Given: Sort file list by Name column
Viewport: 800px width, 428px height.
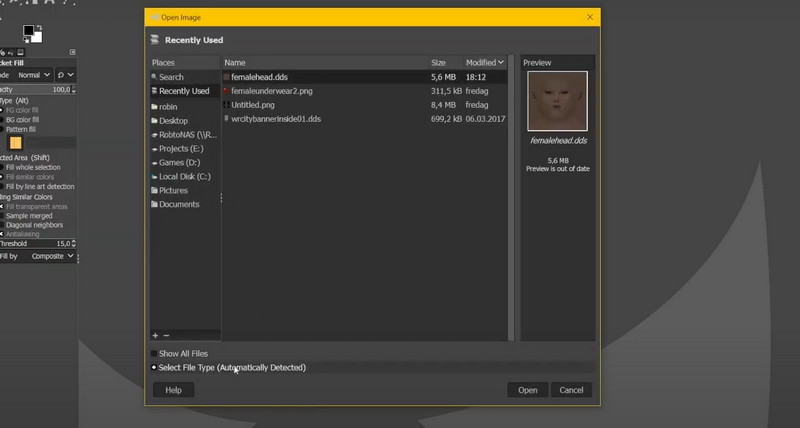Looking at the screenshot, I should pos(326,62).
